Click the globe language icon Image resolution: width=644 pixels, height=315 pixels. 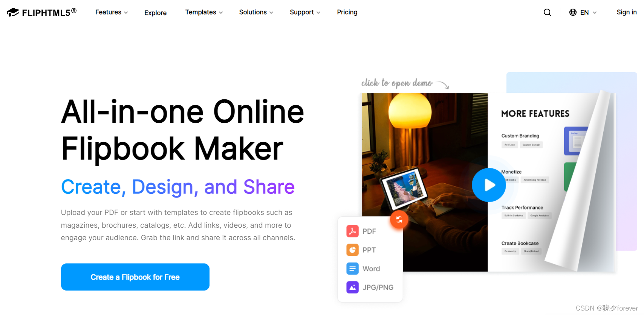[x=573, y=12]
